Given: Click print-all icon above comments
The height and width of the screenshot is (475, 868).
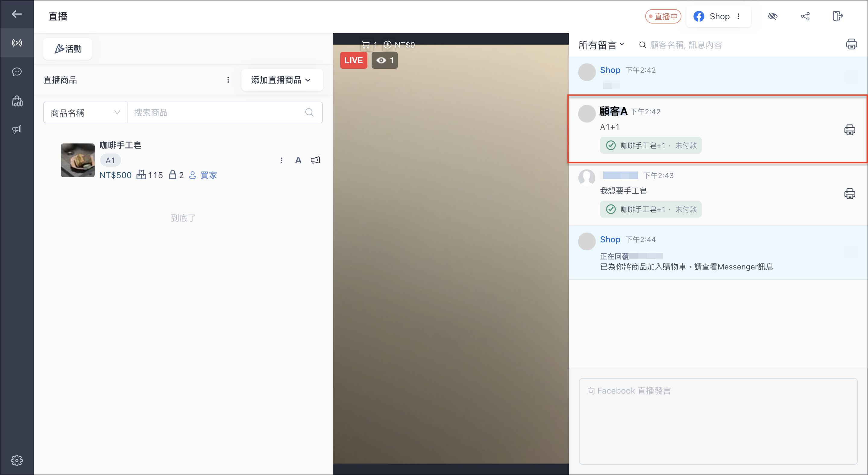Looking at the screenshot, I should pyautogui.click(x=851, y=44).
